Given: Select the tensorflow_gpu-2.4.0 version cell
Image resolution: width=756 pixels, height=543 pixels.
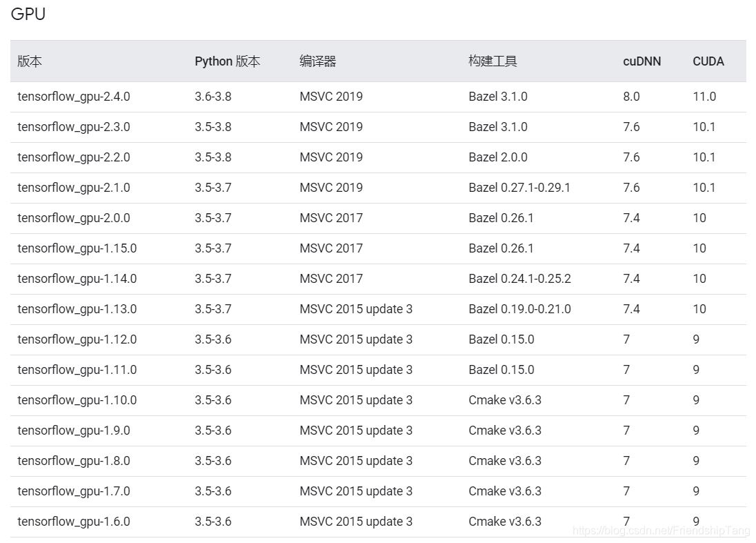Looking at the screenshot, I should pos(74,97).
